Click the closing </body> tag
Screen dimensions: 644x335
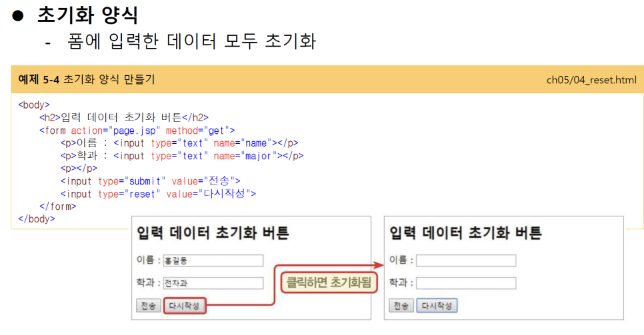[x=37, y=219]
